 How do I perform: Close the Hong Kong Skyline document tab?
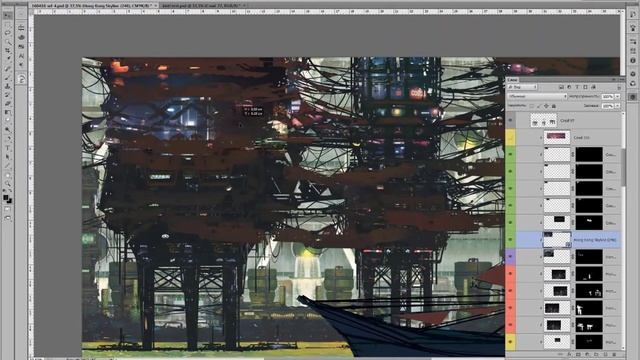(156, 6)
